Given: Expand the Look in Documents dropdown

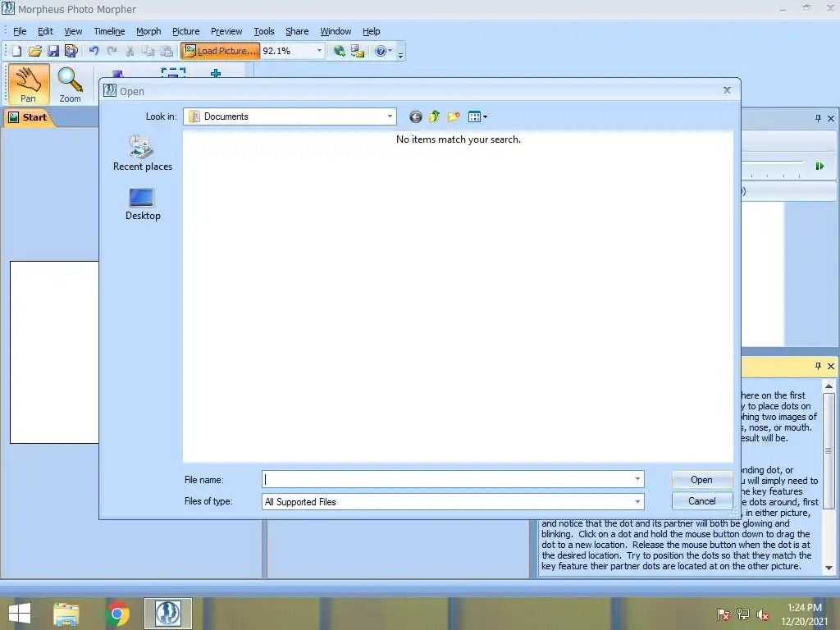Looking at the screenshot, I should [390, 116].
